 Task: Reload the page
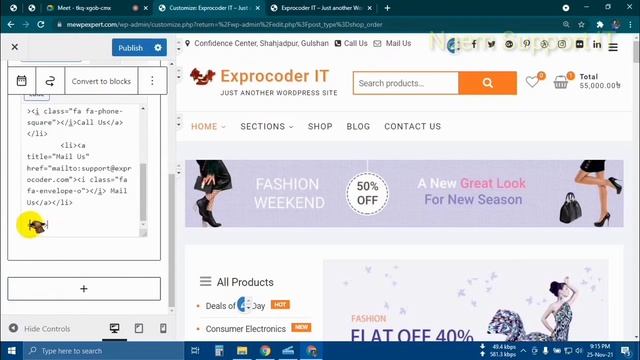41,24
